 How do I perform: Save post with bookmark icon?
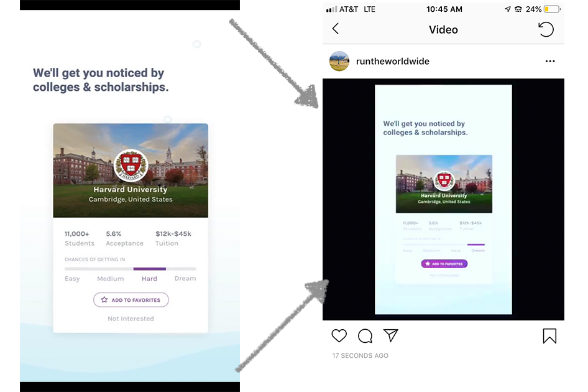(549, 336)
